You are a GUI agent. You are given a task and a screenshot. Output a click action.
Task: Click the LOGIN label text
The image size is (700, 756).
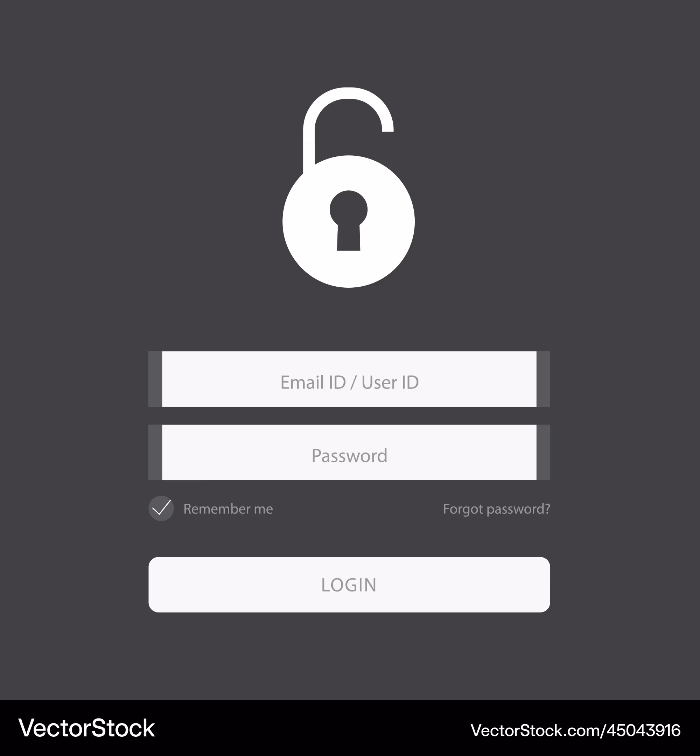349,585
